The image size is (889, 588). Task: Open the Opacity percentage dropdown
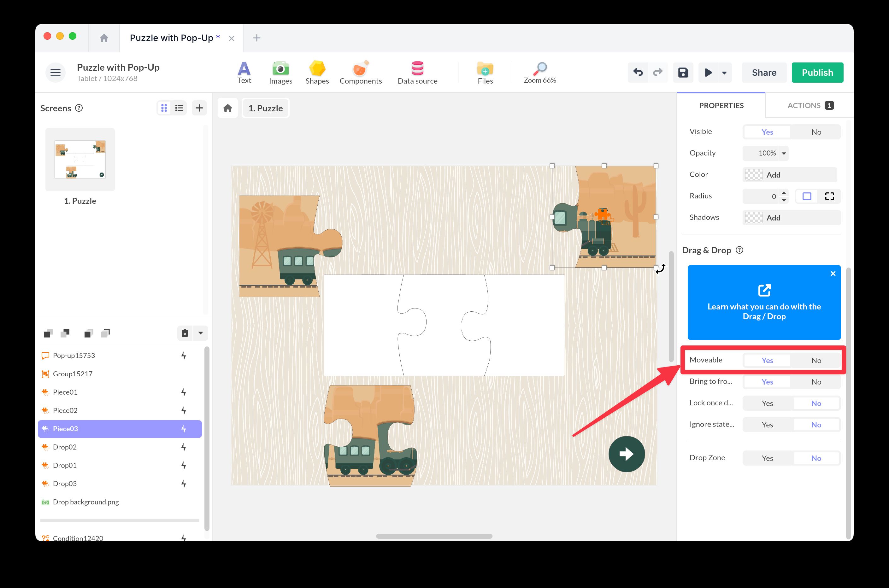point(783,153)
